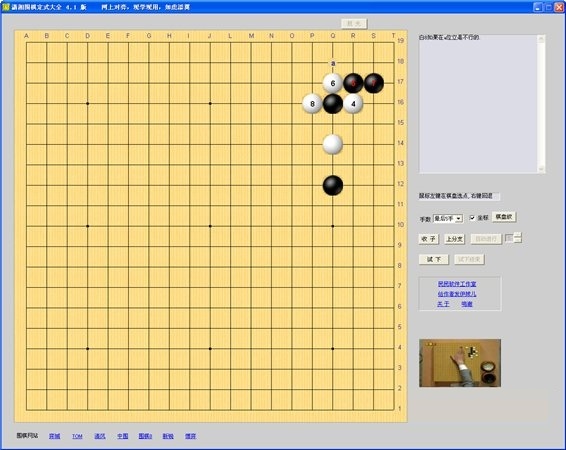
Task: Open the first link after 围棋网站 label
Action: (55, 436)
